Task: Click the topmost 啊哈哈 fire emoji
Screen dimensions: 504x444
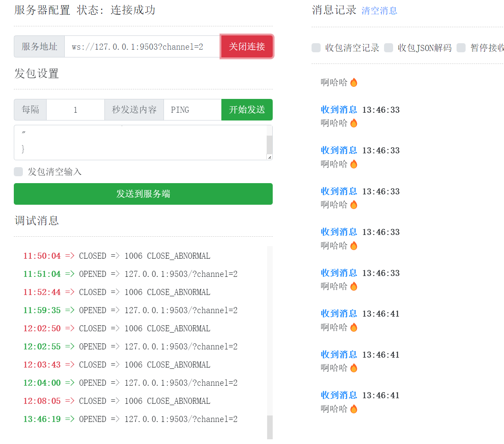Action: pos(353,82)
